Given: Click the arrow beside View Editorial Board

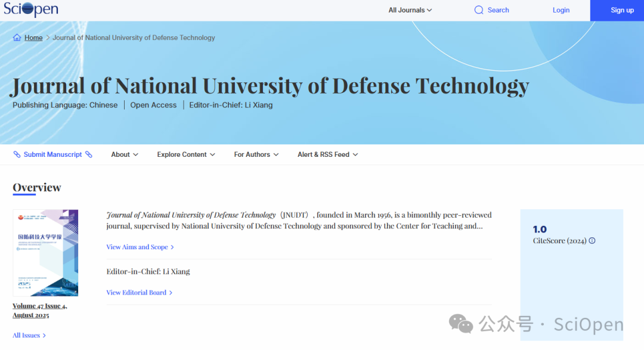Looking at the screenshot, I should 171,293.
